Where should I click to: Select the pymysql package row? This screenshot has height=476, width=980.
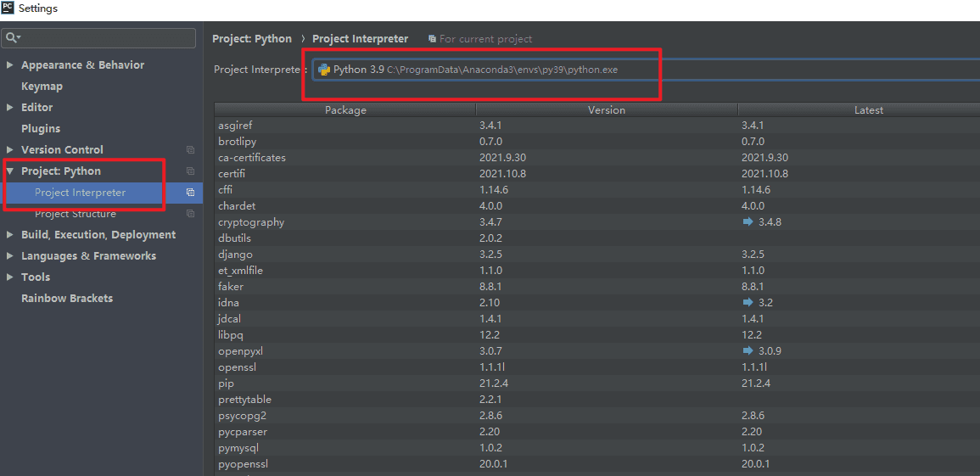click(x=596, y=448)
